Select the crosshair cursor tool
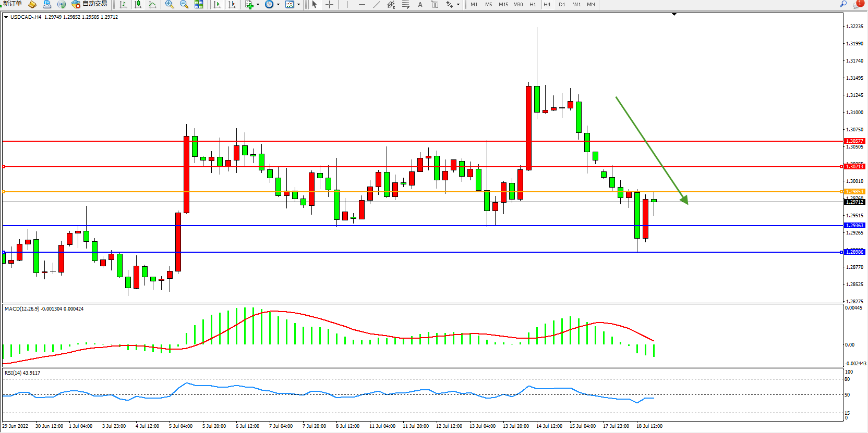 click(x=330, y=4)
